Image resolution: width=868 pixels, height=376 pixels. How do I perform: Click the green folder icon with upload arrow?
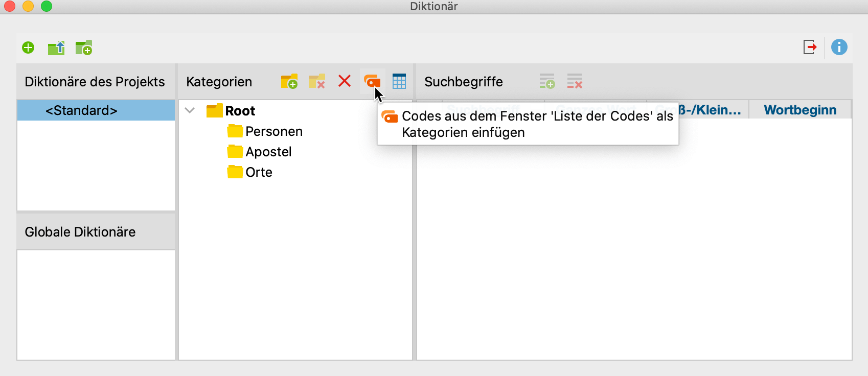[x=56, y=48]
